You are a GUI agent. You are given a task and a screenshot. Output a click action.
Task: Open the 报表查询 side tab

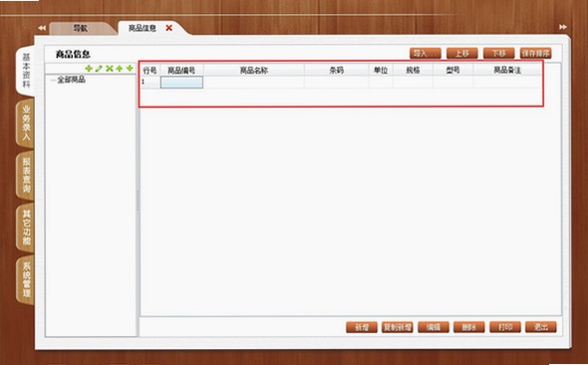[26, 175]
